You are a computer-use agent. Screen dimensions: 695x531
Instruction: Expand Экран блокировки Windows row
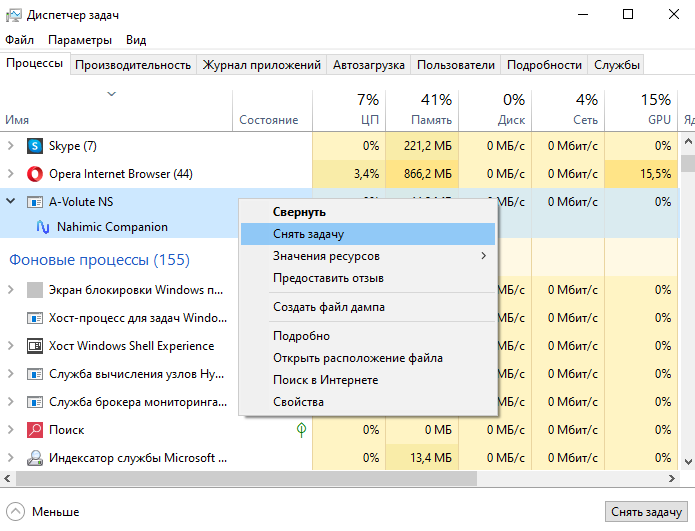11,290
